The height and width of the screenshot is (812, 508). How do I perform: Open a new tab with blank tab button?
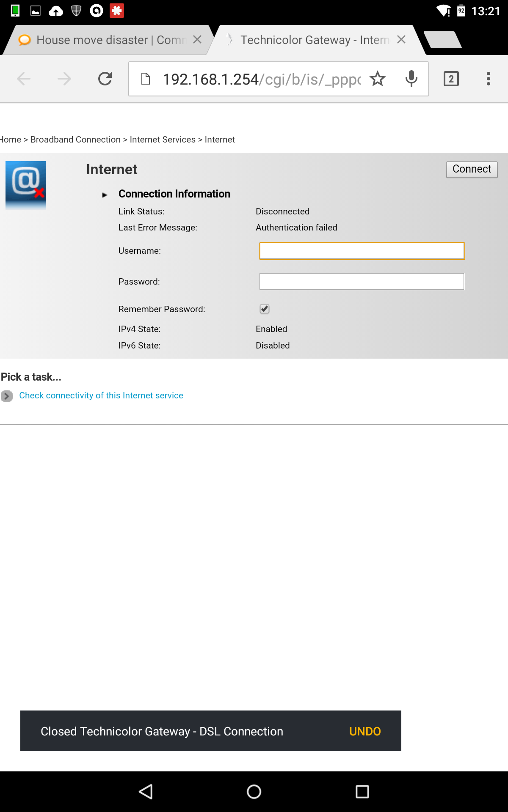(x=442, y=40)
